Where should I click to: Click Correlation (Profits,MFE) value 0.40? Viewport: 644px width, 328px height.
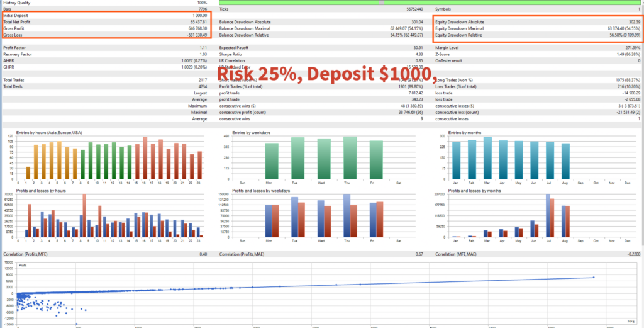(x=203, y=254)
